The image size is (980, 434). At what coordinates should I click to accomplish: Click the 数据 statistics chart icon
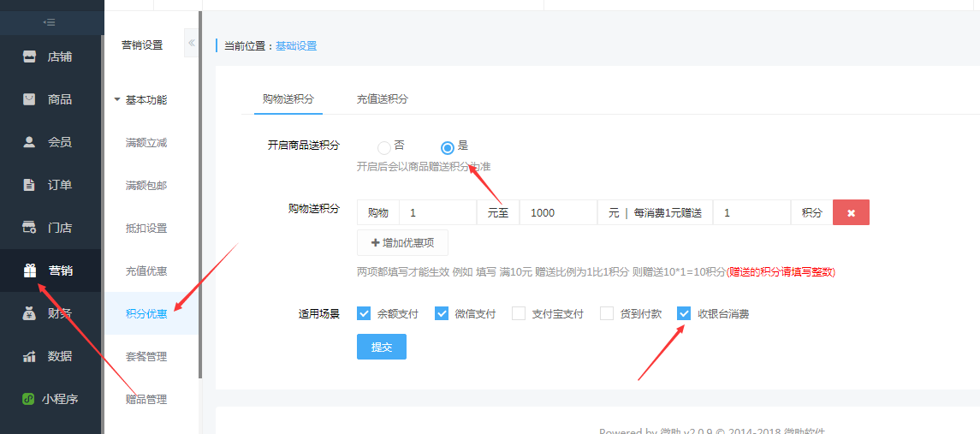pos(30,356)
